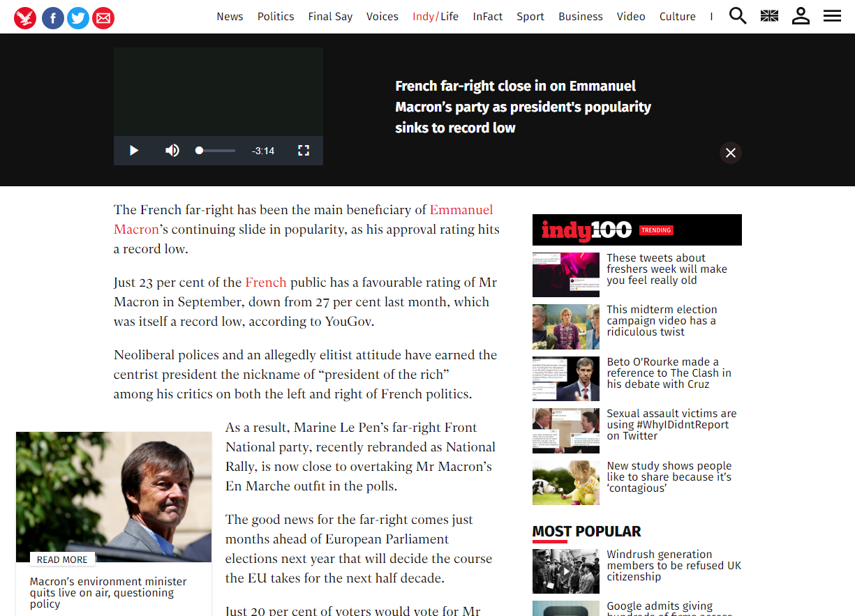Image resolution: width=855 pixels, height=616 pixels.
Task: Click #WhyIDidntReport article thumbnail
Action: (x=566, y=430)
